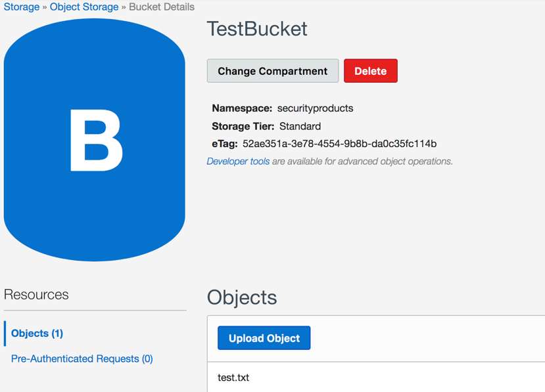The image size is (545, 392).
Task: Click the Standard storage tier value
Action: click(x=300, y=126)
